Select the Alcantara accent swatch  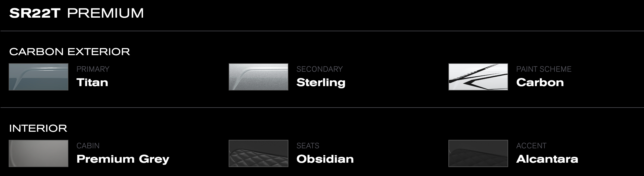(x=478, y=153)
